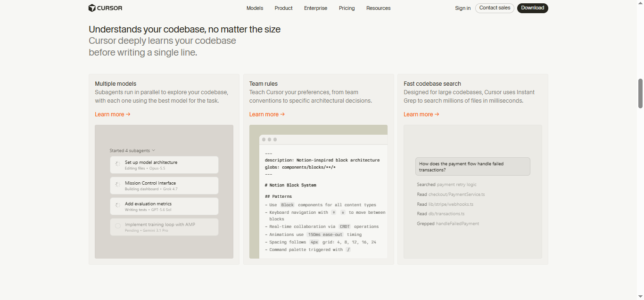Click the globs: components/blocks line
This screenshot has height=300, width=644.
300,167
